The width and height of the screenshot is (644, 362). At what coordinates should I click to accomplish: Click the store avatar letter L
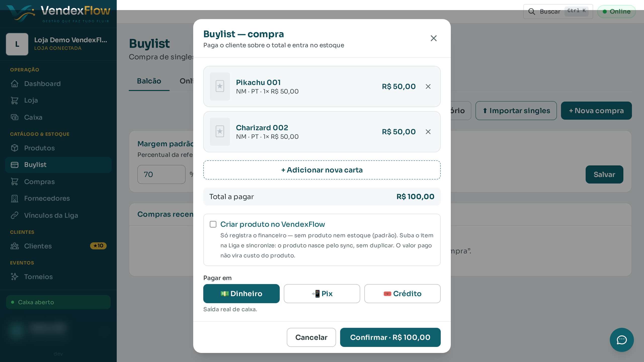pos(17,44)
